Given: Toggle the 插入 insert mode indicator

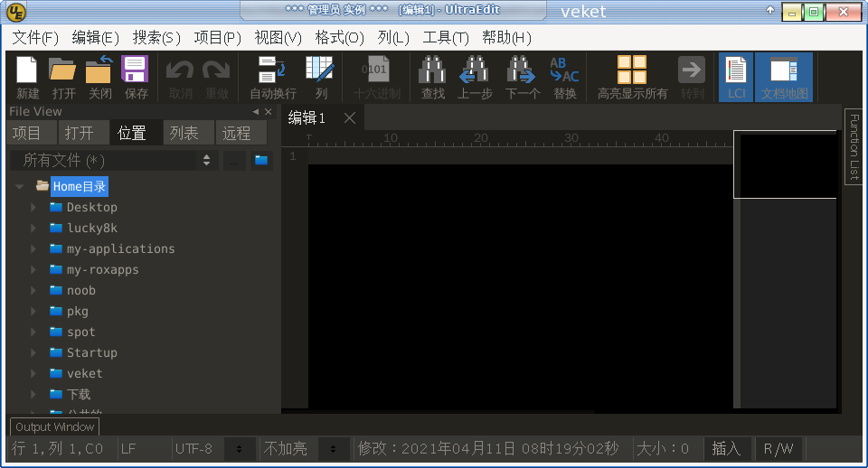Looking at the screenshot, I should click(726, 449).
